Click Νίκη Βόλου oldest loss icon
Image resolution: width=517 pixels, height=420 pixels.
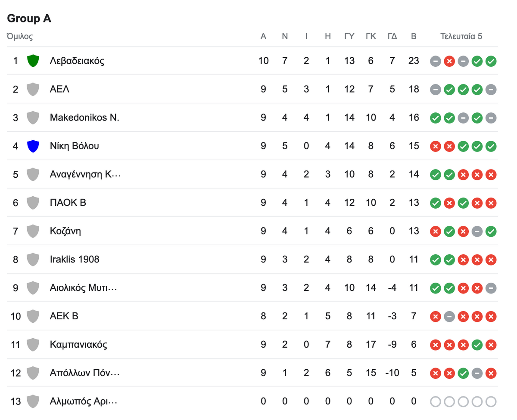click(x=436, y=146)
